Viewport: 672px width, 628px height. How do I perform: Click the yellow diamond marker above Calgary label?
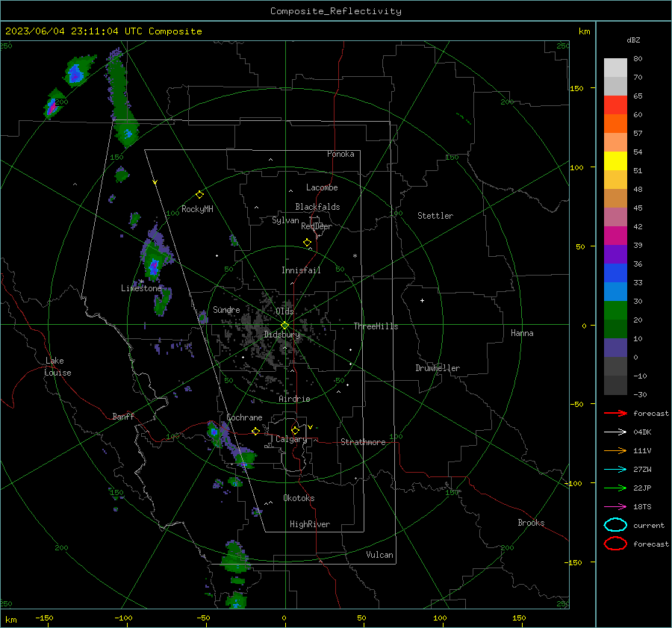(295, 430)
